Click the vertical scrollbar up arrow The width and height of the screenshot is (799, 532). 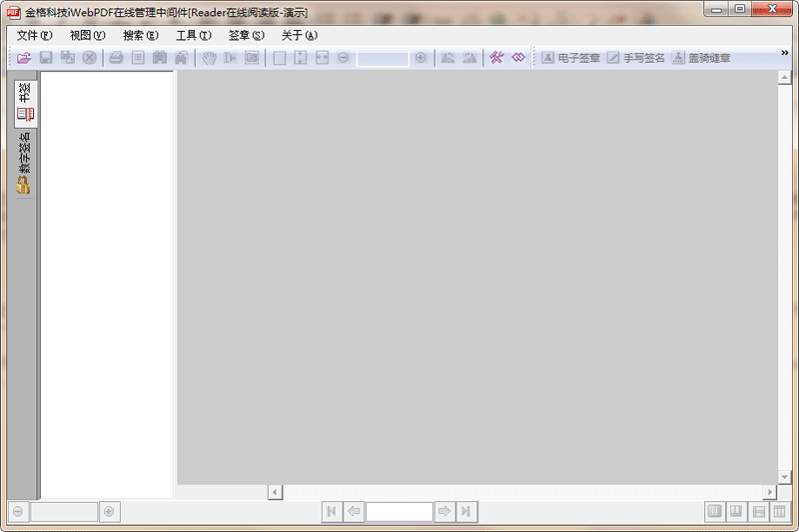coord(784,78)
